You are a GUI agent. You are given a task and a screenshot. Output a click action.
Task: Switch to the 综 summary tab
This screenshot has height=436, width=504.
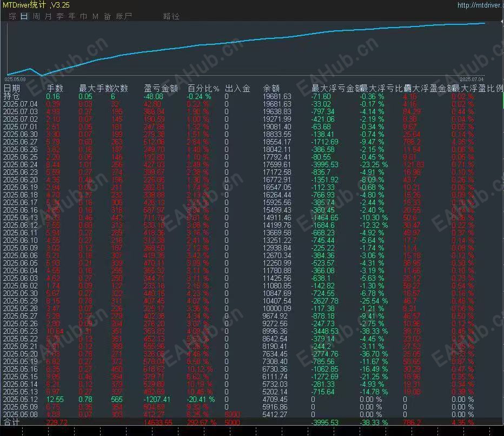12,16
